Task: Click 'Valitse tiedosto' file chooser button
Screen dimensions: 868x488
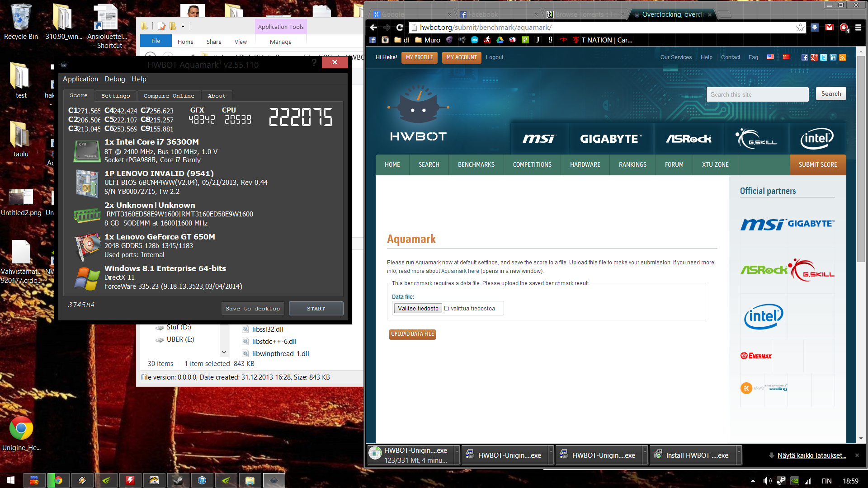Action: click(x=418, y=308)
